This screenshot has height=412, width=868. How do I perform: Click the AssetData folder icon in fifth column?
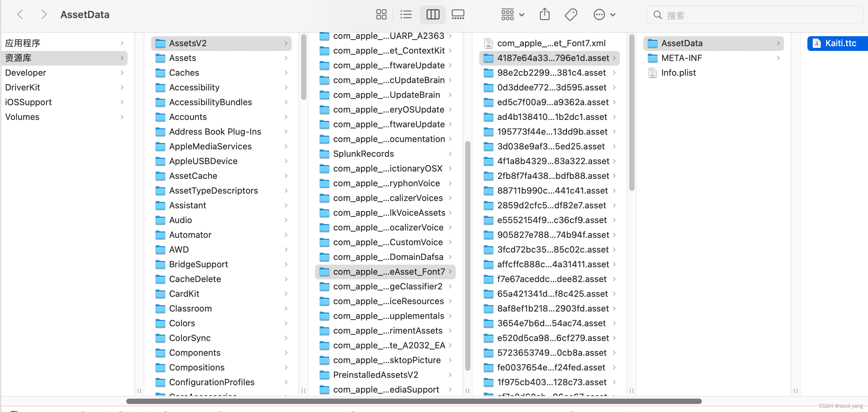652,43
